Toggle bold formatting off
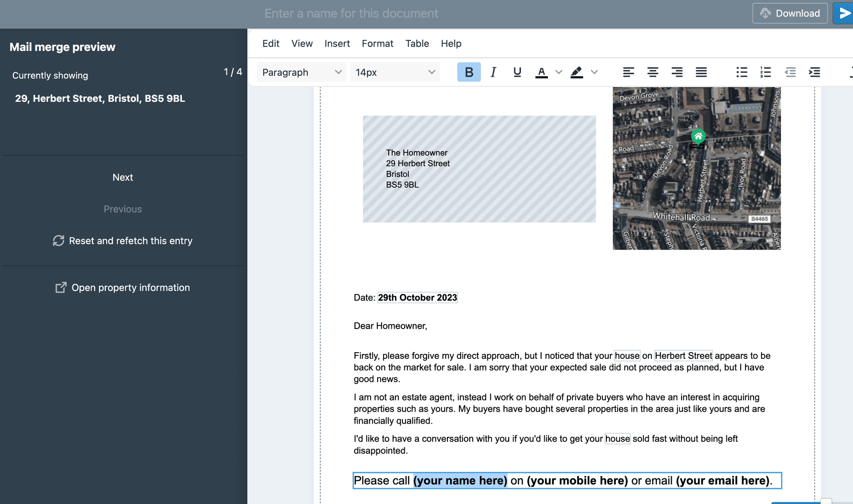This screenshot has height=504, width=853. 469,72
